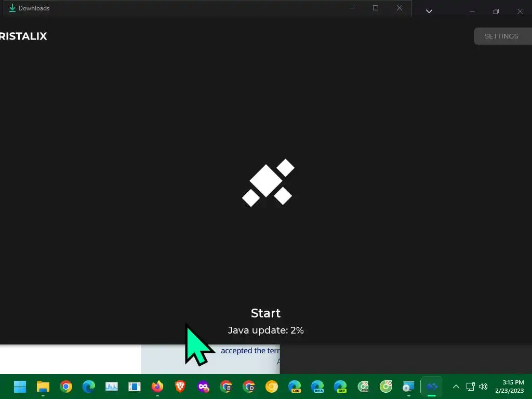
Task: Launch Chrome Dev from the taskbar
Action: click(249, 387)
